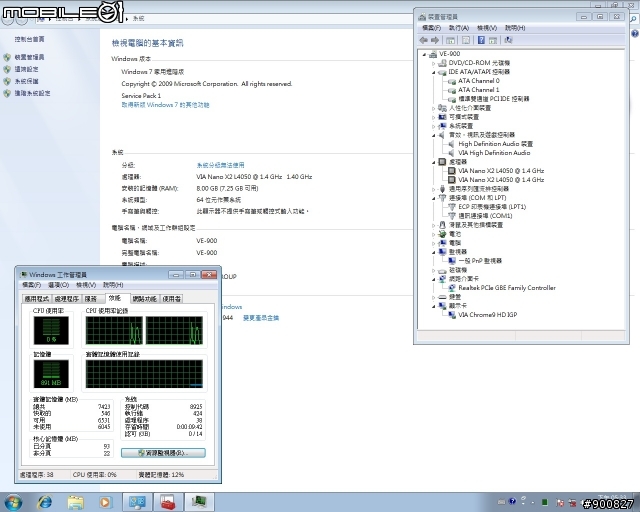The width and height of the screenshot is (640, 512).
Task: Click change product key link
Action: [x=261, y=318]
